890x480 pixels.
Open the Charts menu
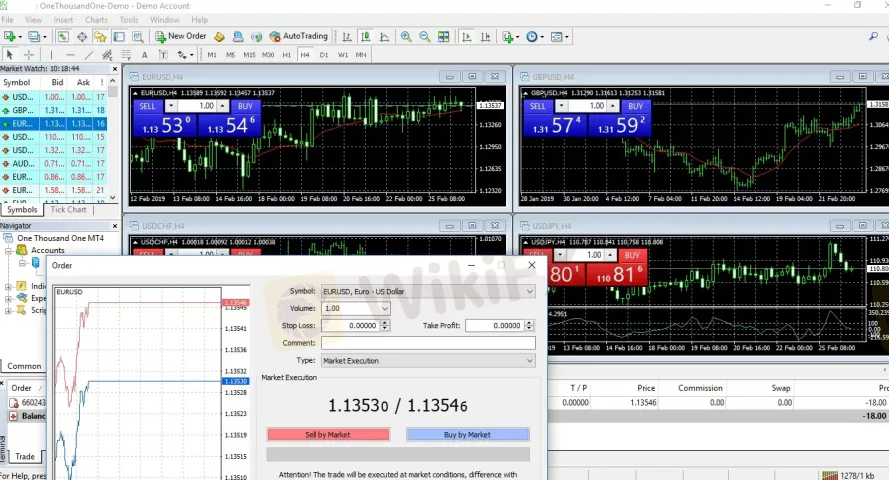[x=96, y=20]
